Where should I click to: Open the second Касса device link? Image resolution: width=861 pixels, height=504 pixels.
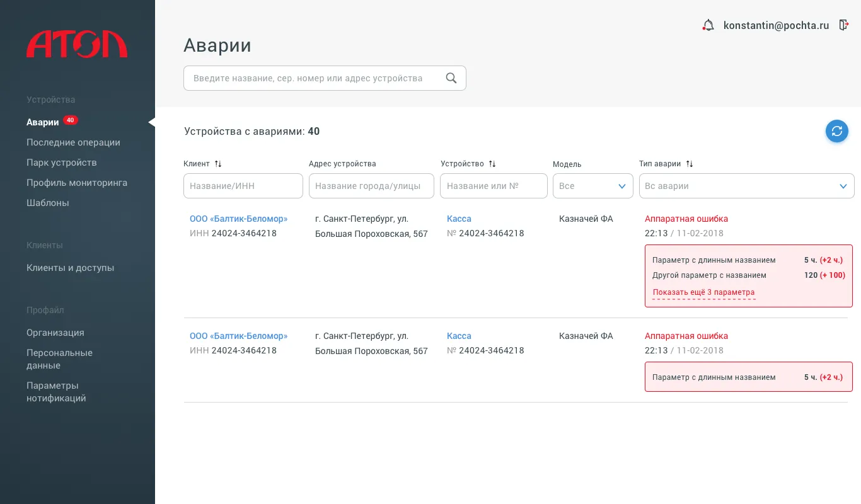point(459,336)
